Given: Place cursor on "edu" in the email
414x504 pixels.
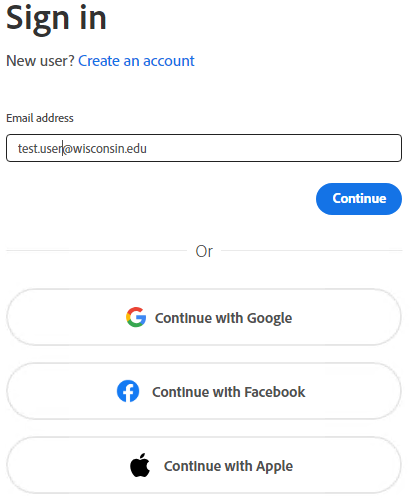Looking at the screenshot, I should [137, 148].
